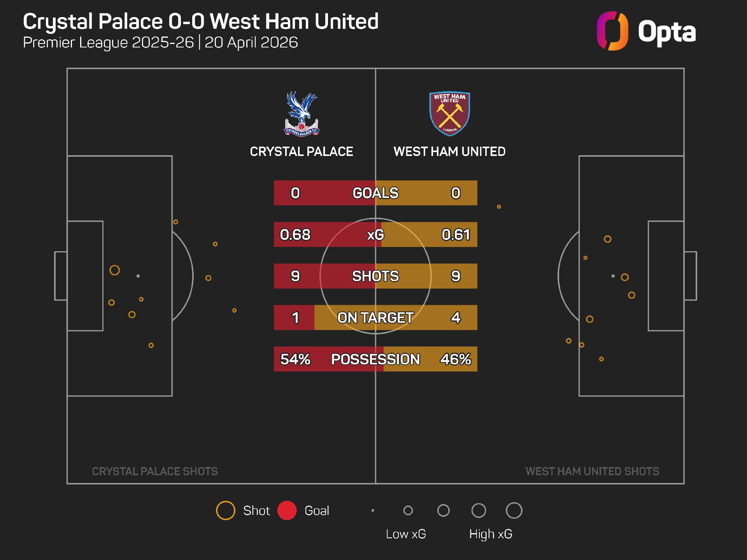Click the 54% possession value
This screenshot has width=747, height=560.
pos(295,359)
